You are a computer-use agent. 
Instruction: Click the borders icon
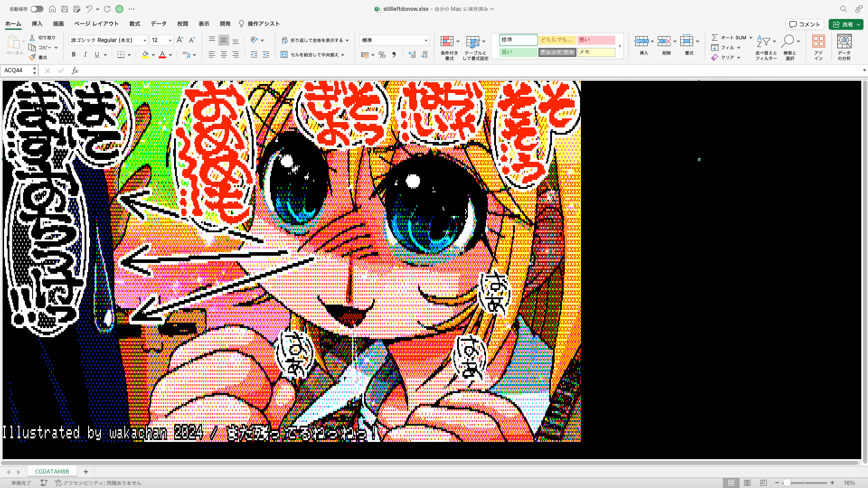[x=121, y=55]
